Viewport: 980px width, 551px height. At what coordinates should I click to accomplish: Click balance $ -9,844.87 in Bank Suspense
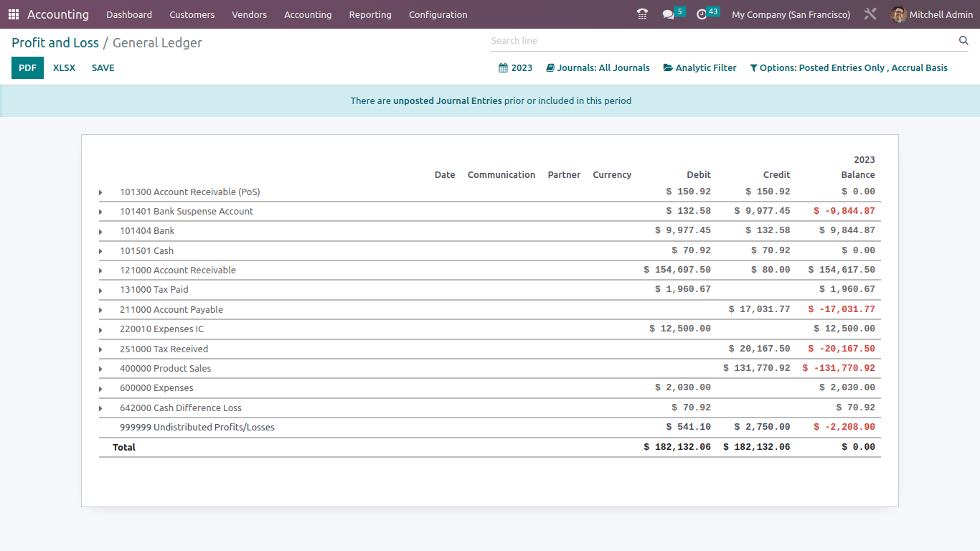point(844,211)
